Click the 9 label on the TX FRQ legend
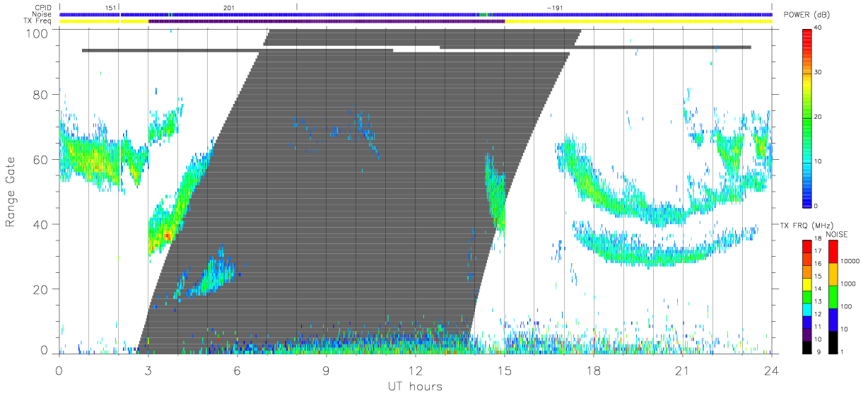The height and width of the screenshot is (401, 868). click(819, 352)
